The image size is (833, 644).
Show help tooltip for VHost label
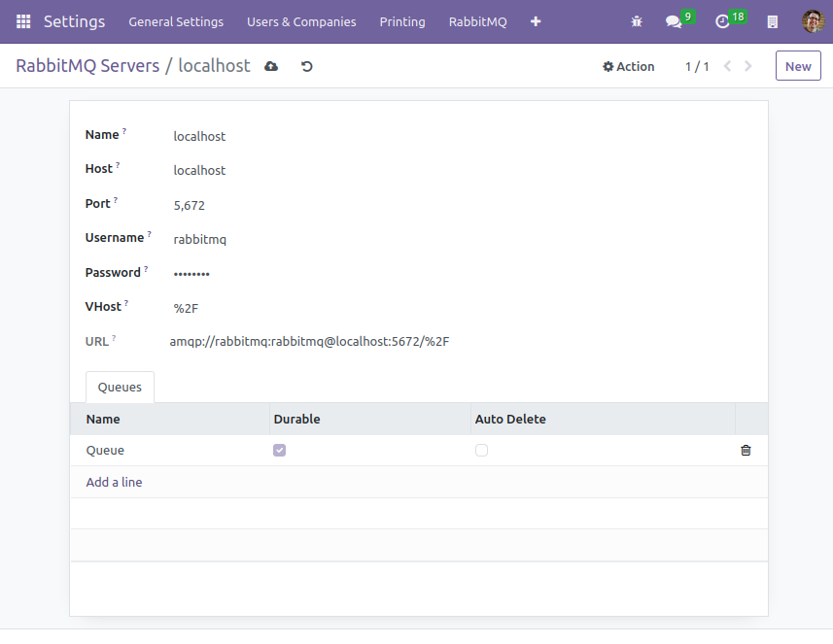126,303
